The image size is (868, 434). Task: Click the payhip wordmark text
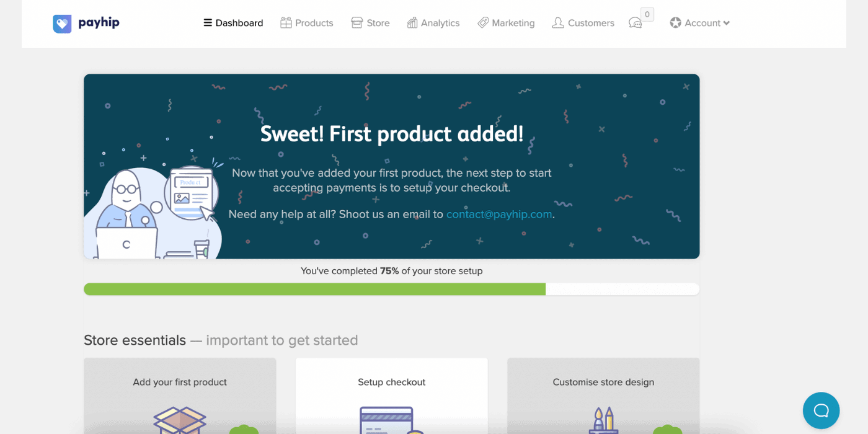click(99, 23)
